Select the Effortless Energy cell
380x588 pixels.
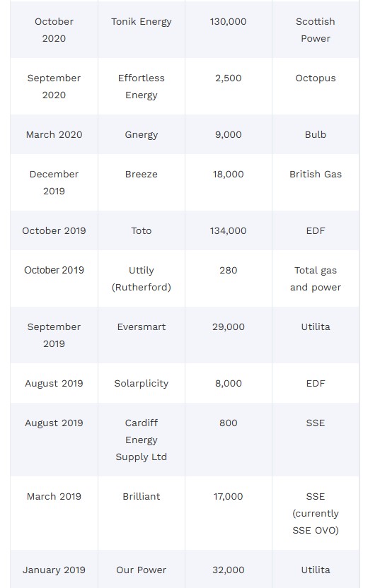(142, 87)
